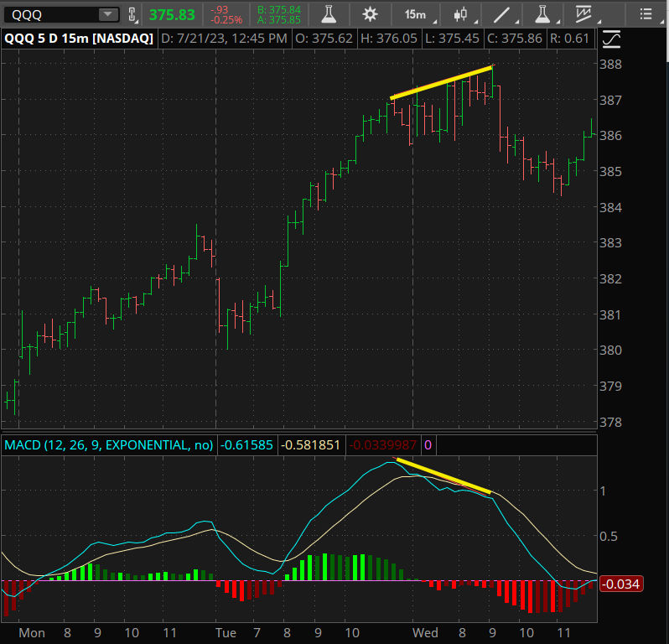Click the MACD diff value -0.0339987
The image size is (669, 644).
[383, 445]
